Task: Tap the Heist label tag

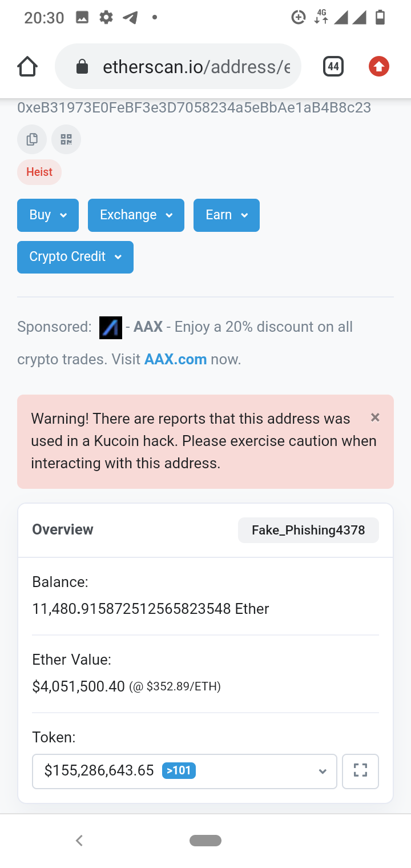Action: pos(39,172)
